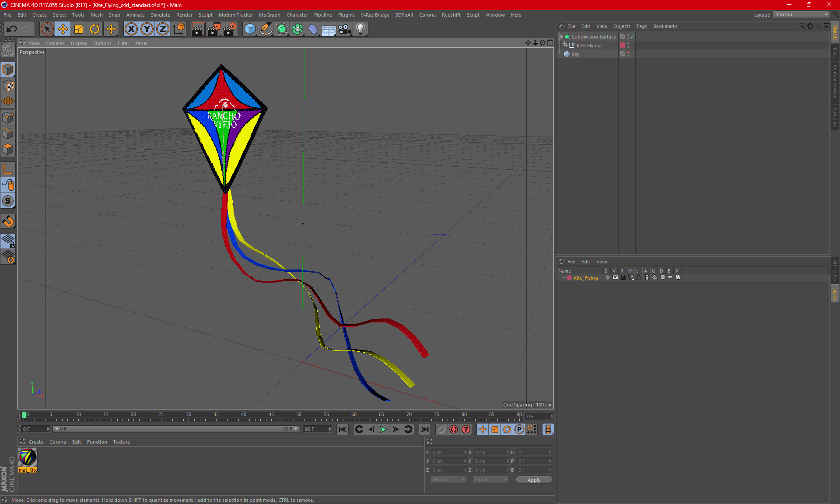This screenshot has width=840, height=504.
Task: Add a Cube primitive object
Action: (250, 29)
